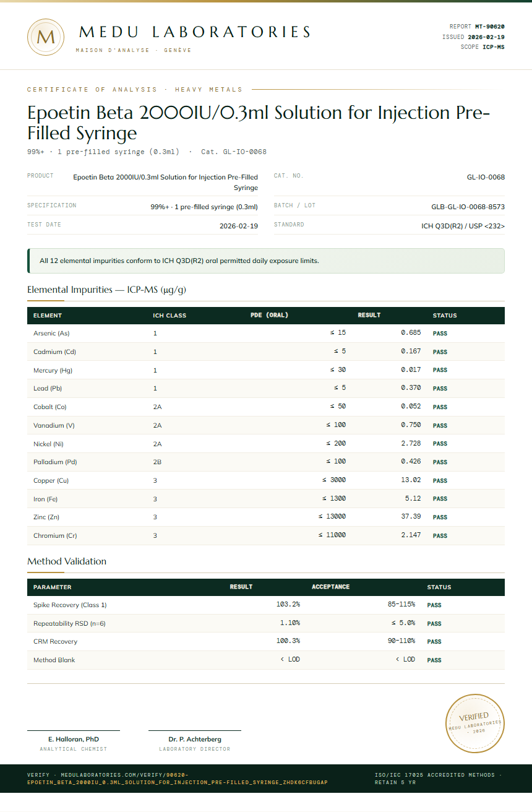Click Palladium ICH class 2B cell
The height and width of the screenshot is (812, 532).
[x=157, y=462]
